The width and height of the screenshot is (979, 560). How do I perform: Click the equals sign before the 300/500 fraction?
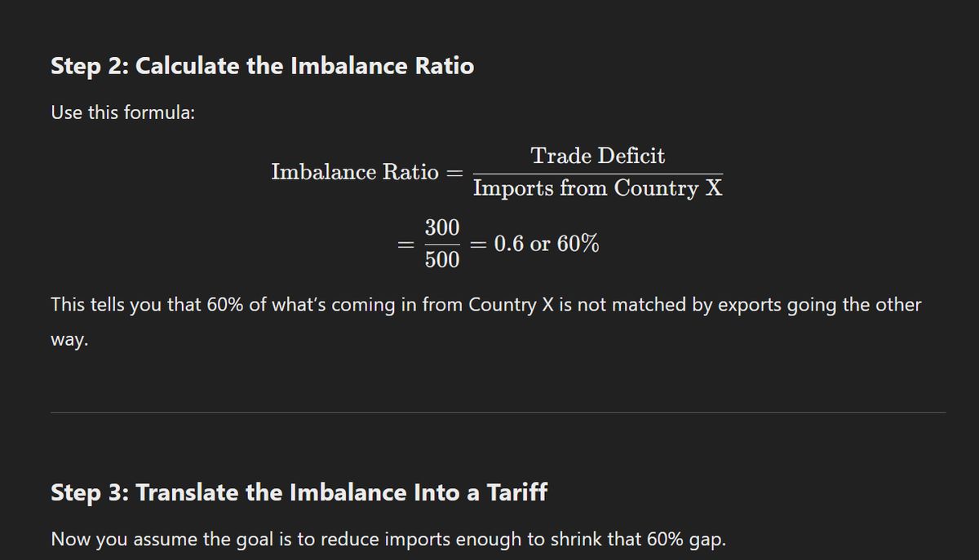point(405,245)
